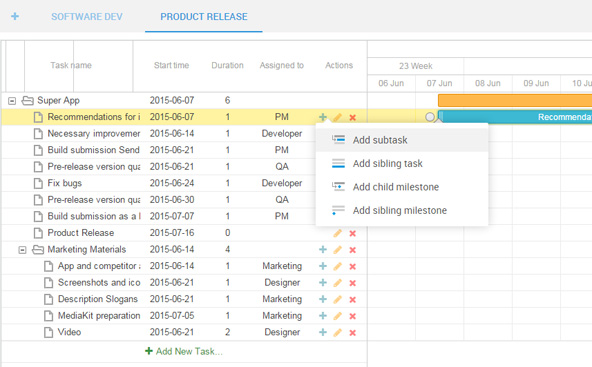Select the PRODUCT RELEASE tab
The height and width of the screenshot is (367, 592).
204,17
